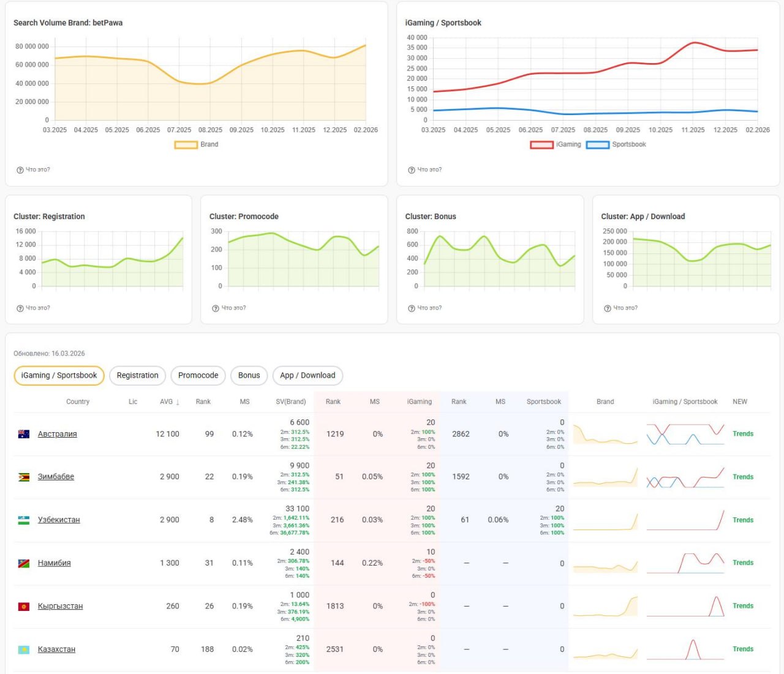Open the App / Download tab
The width and height of the screenshot is (784, 674).
(307, 375)
